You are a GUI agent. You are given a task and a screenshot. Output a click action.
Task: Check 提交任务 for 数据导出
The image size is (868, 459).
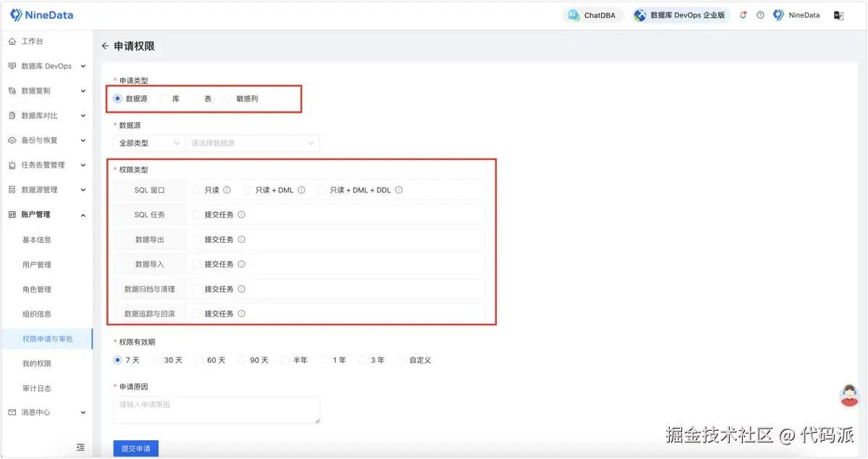pos(197,239)
